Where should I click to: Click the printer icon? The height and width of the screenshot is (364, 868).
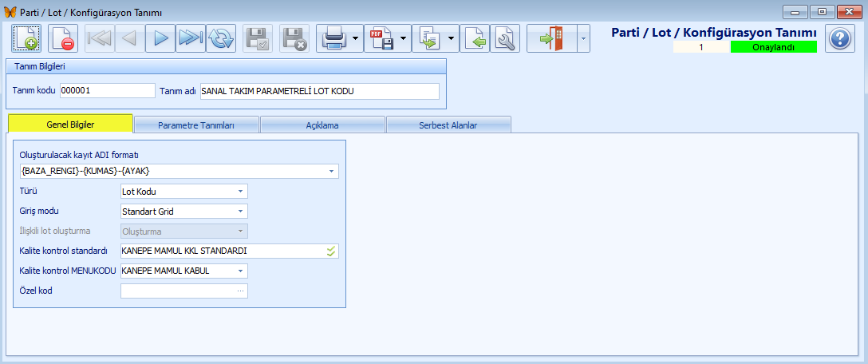pyautogui.click(x=333, y=38)
